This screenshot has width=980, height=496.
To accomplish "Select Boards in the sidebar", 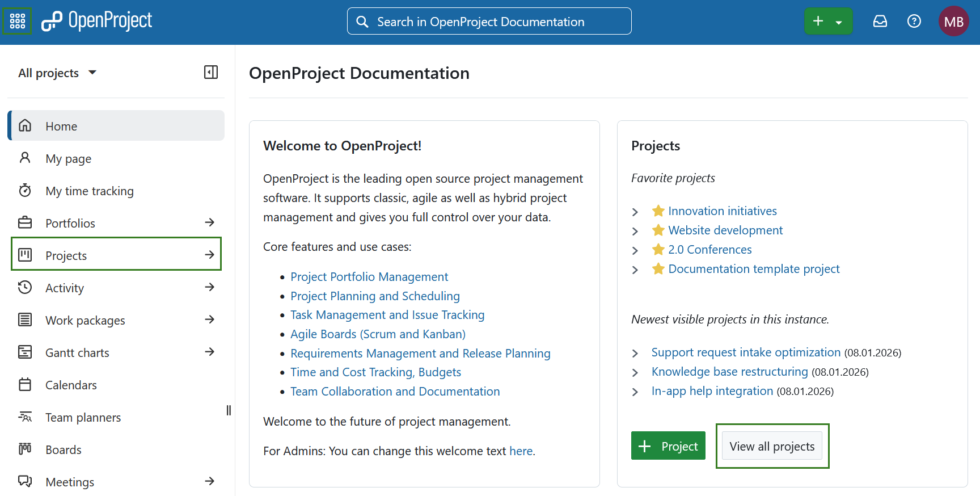I will tap(116, 449).
